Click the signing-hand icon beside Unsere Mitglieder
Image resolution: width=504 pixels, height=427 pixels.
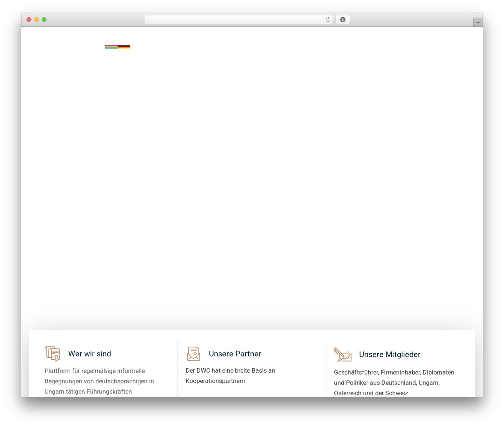click(x=343, y=355)
